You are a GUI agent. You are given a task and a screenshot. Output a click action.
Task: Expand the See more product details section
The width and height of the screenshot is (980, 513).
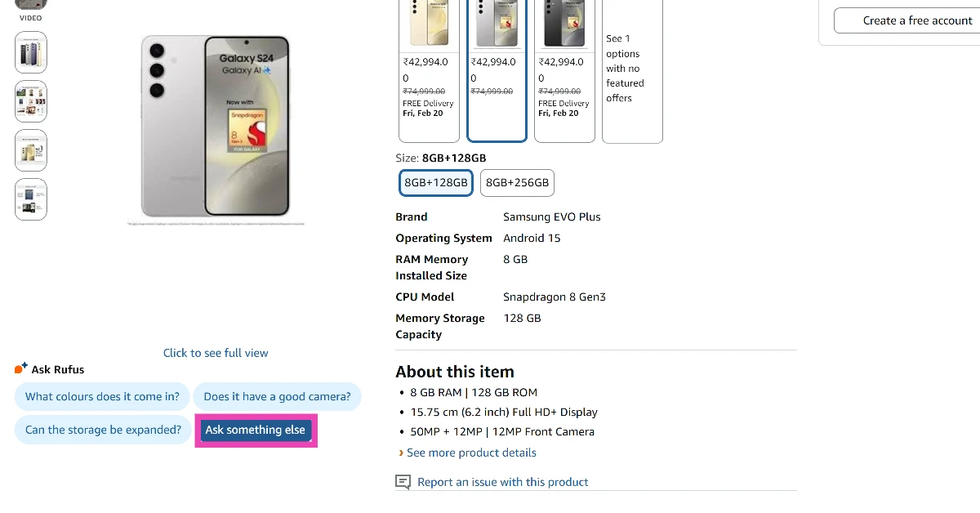[471, 453]
